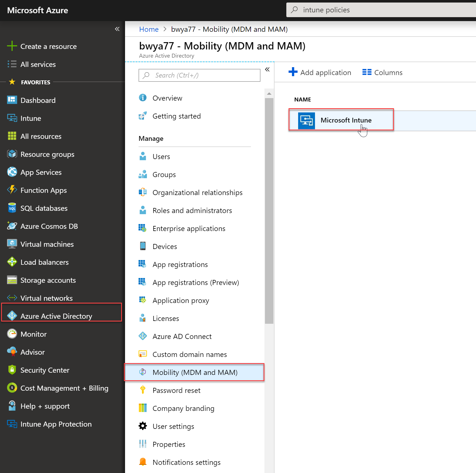Select Mobility (MDM and MAM)
This screenshot has height=473, width=476.
195,372
